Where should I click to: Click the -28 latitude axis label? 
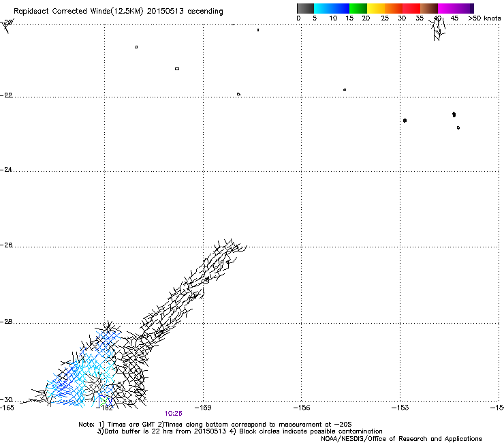(x=6, y=322)
